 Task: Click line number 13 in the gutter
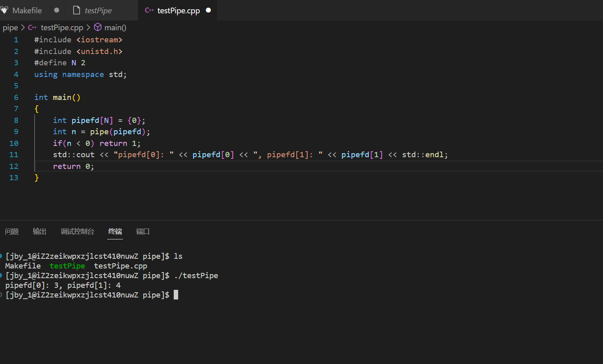click(14, 178)
